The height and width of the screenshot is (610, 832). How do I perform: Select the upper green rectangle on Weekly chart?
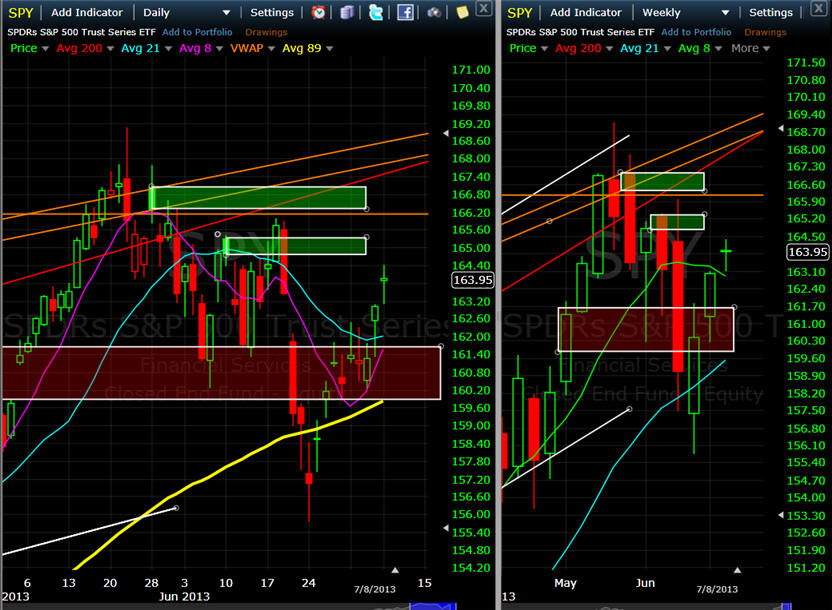pos(662,181)
